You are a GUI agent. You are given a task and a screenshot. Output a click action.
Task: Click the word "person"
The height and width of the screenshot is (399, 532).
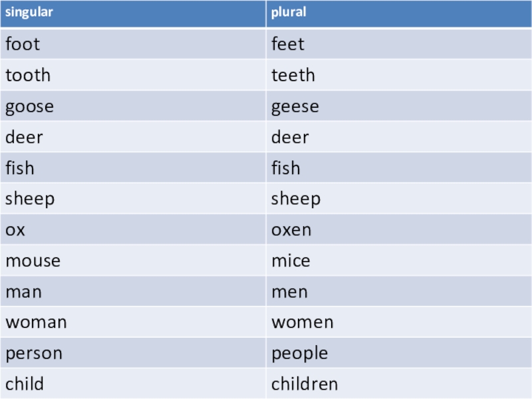pos(34,353)
